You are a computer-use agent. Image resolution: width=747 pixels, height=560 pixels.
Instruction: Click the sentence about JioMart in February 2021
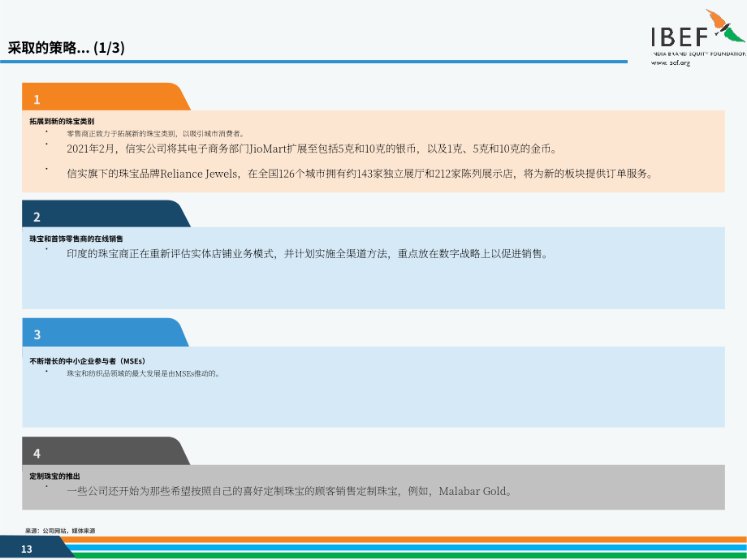[x=312, y=149]
